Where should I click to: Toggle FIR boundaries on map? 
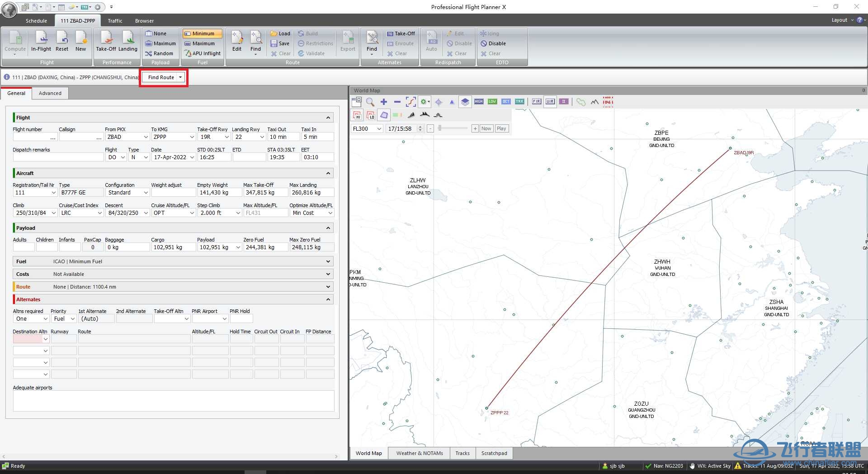pos(536,101)
